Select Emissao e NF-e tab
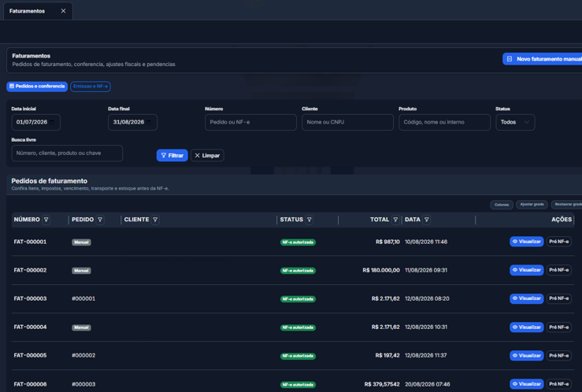Screen dimensions: 582x392 point(91,86)
